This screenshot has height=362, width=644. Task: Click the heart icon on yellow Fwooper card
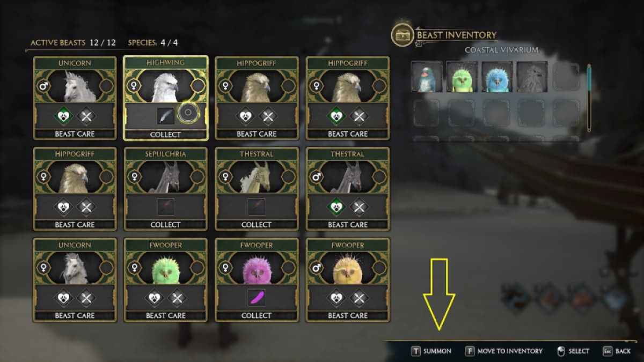(337, 297)
